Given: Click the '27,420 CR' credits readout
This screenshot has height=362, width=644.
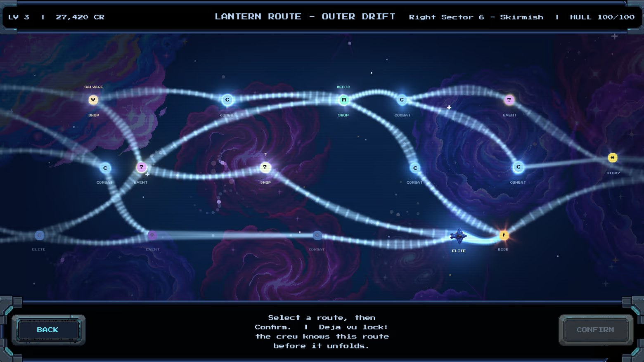Looking at the screenshot, I should [x=80, y=17].
